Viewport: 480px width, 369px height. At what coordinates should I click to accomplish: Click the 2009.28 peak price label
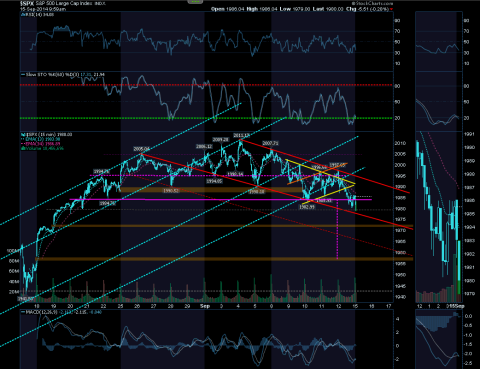[220, 139]
